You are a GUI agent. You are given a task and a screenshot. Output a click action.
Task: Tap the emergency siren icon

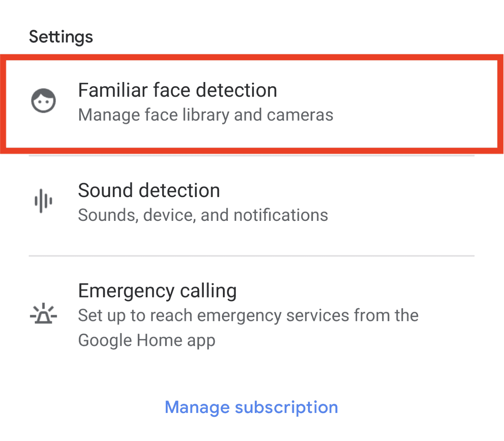(x=43, y=314)
